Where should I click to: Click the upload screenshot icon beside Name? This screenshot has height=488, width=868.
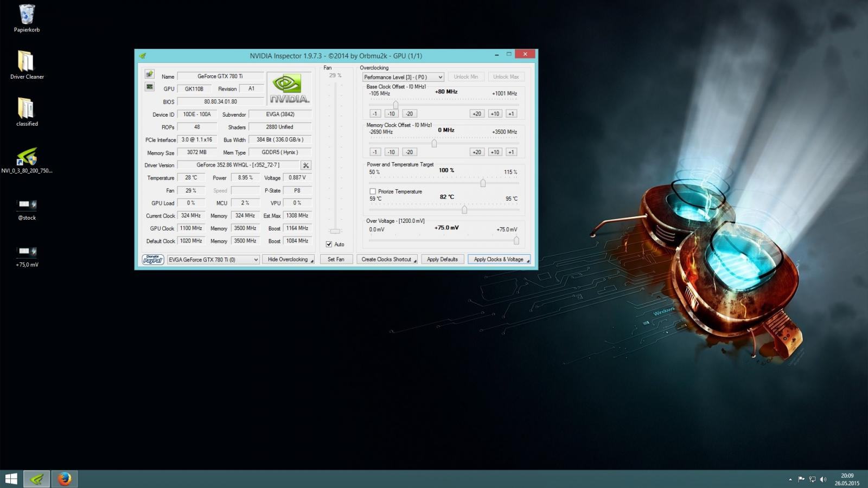[x=149, y=74]
